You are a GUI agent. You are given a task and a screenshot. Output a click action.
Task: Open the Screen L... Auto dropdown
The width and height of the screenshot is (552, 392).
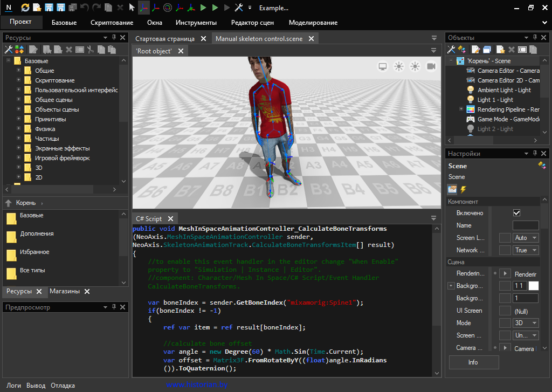tap(526, 238)
